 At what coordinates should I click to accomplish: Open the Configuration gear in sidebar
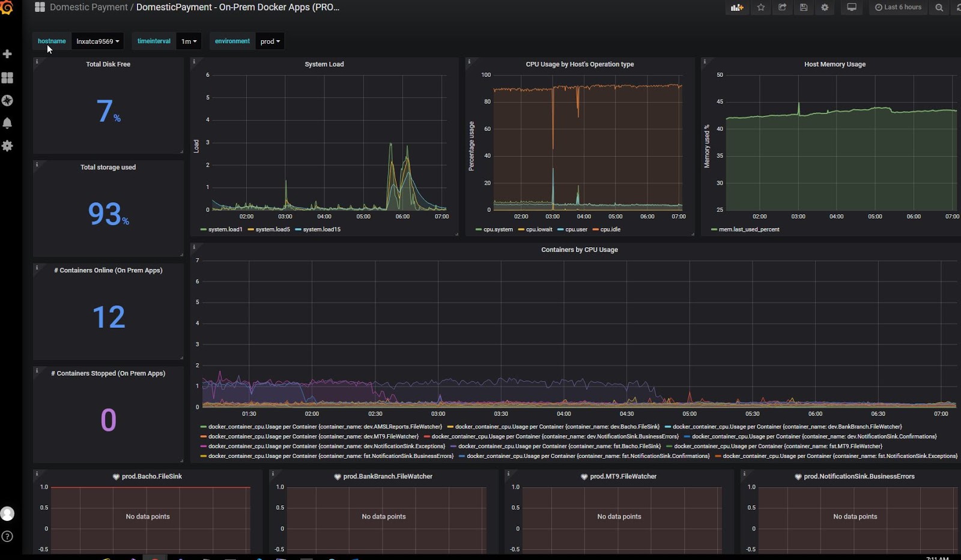[x=8, y=146]
